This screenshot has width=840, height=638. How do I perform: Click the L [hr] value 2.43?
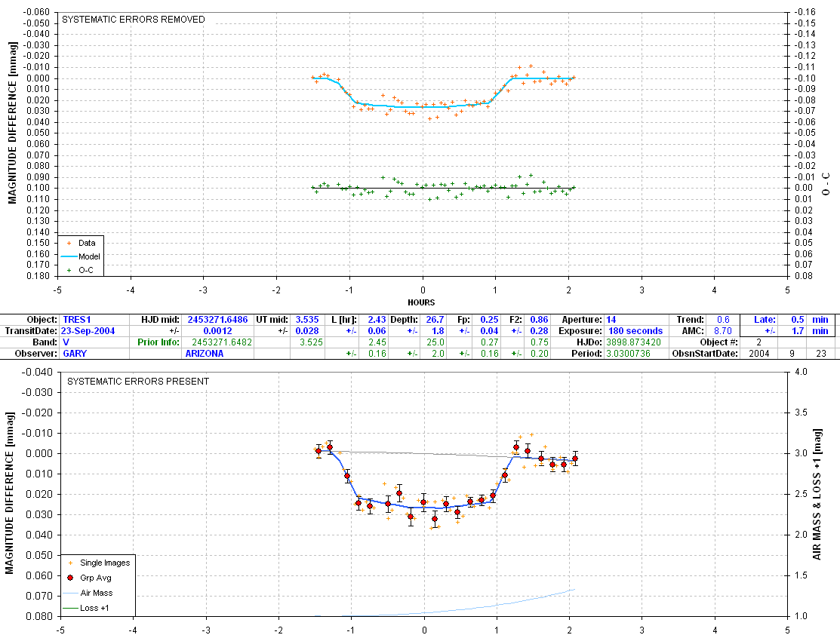click(377, 320)
